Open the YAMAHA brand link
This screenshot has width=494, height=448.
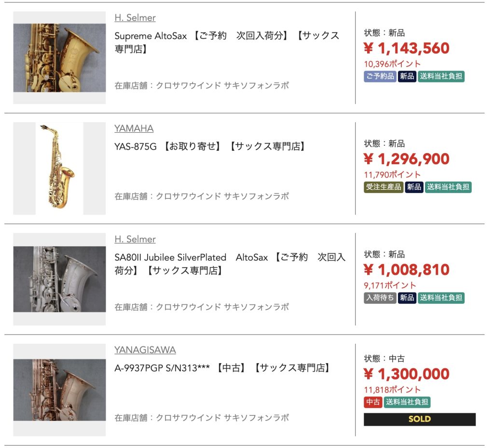(134, 128)
